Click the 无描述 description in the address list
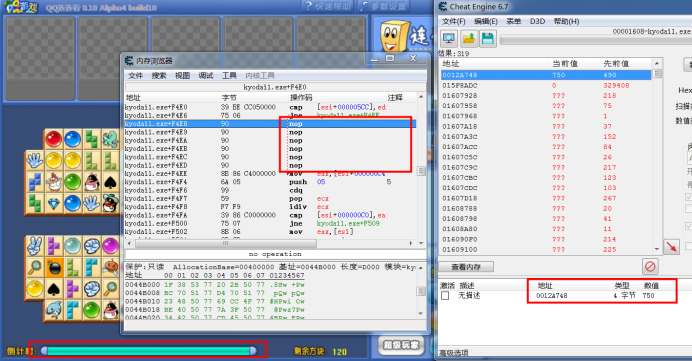The image size is (692, 361). (469, 296)
